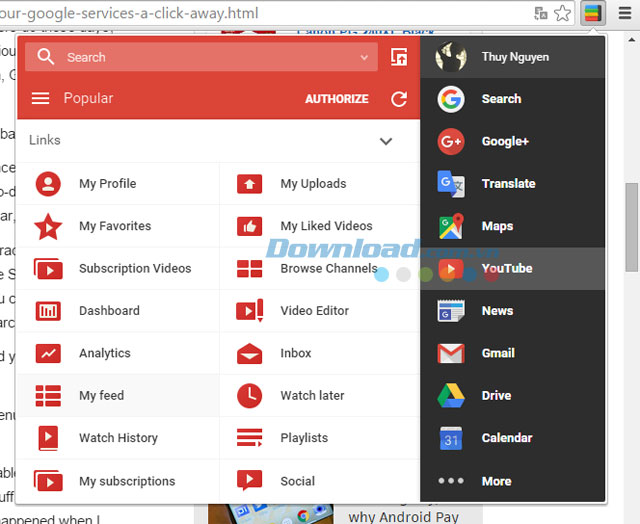Image resolution: width=640 pixels, height=524 pixels.
Task: Collapse the Links section chevron
Action: click(386, 141)
